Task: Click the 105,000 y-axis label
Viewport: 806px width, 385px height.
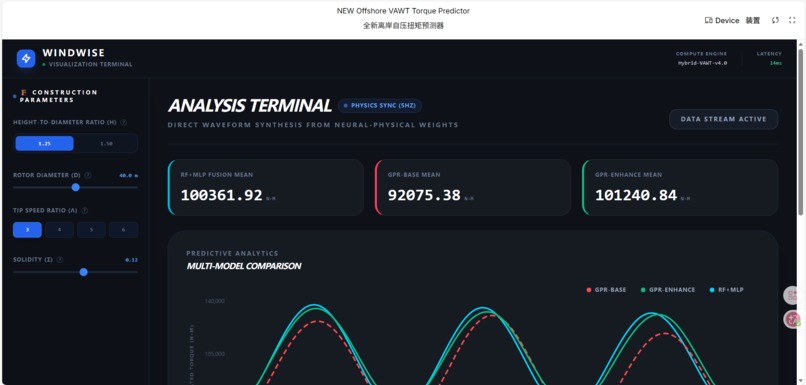Action: tap(214, 354)
